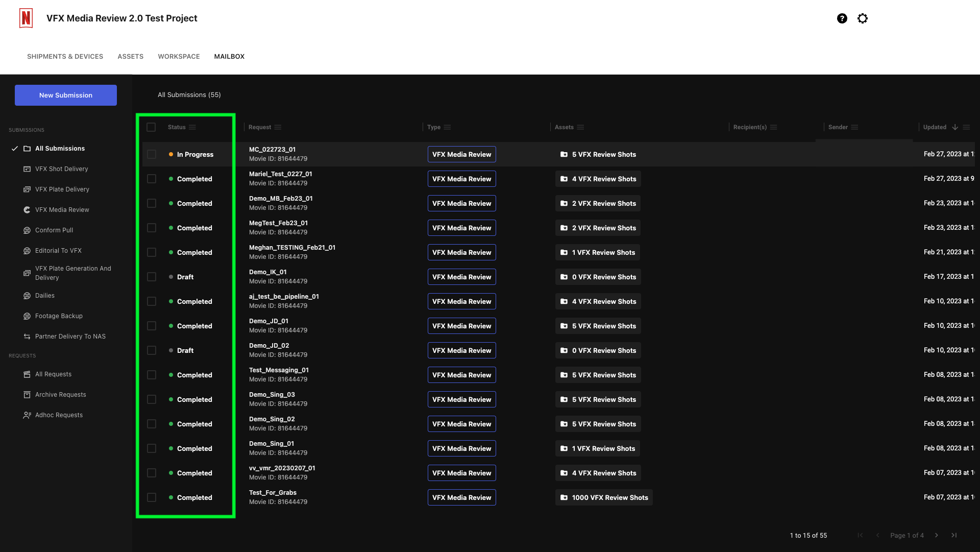Click the Page 1 of 4 indicator
980x552 pixels.
click(x=907, y=535)
